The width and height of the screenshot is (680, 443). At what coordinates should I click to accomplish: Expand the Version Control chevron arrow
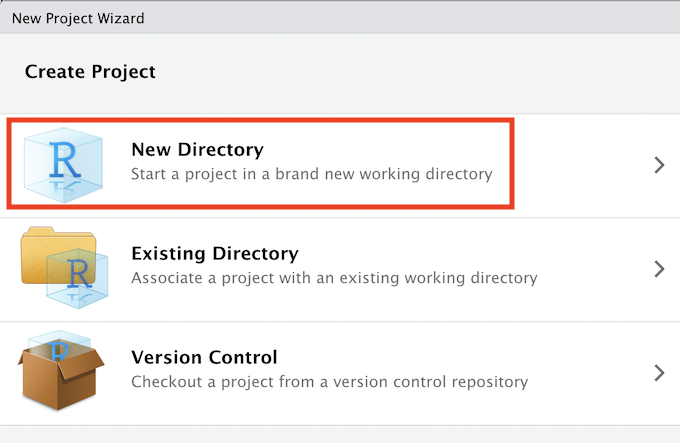(658, 372)
